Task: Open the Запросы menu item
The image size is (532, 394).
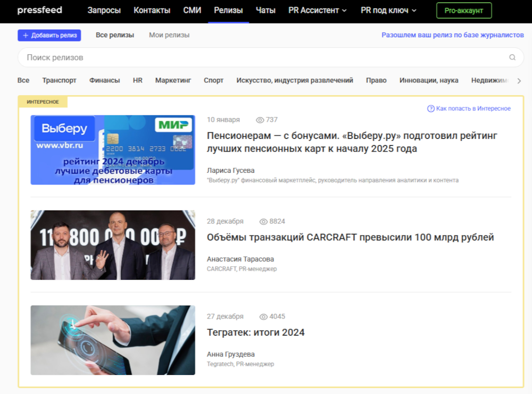Action: pos(104,11)
